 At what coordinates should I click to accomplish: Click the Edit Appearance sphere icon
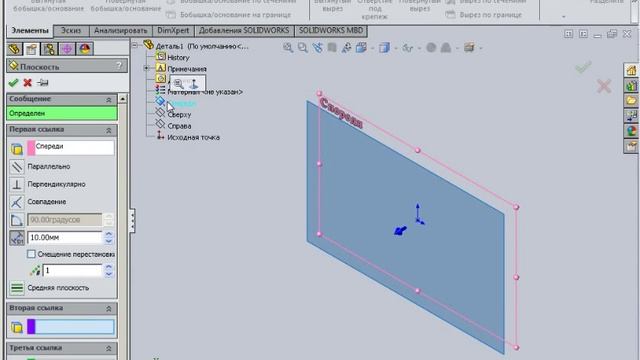(x=431, y=48)
